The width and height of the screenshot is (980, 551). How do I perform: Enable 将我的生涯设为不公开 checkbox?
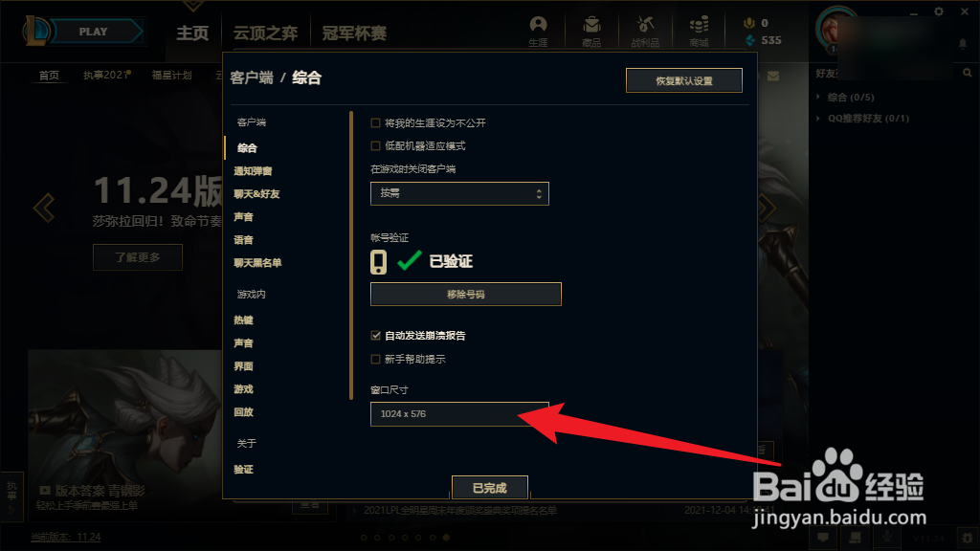(375, 123)
